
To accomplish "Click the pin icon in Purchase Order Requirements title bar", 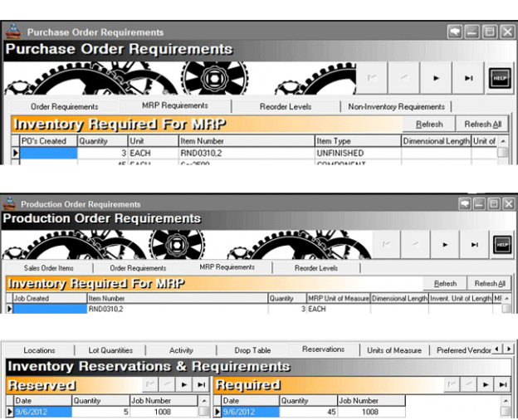I will click(455, 32).
